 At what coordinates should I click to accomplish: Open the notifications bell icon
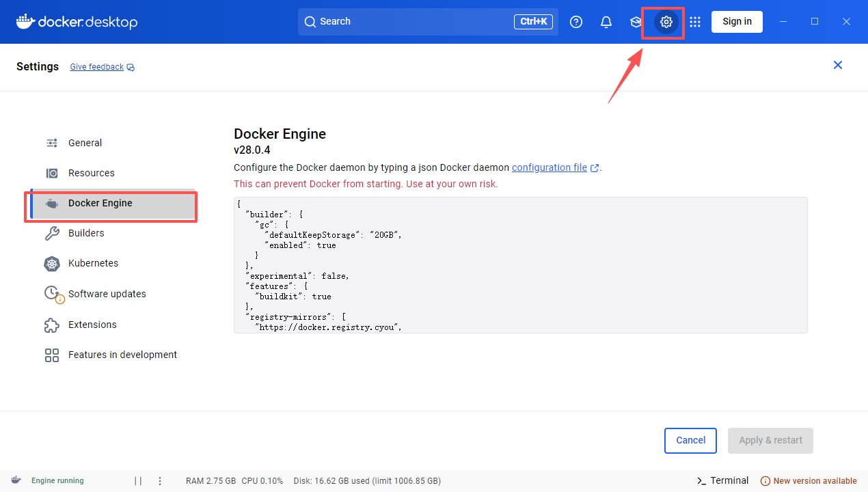606,22
